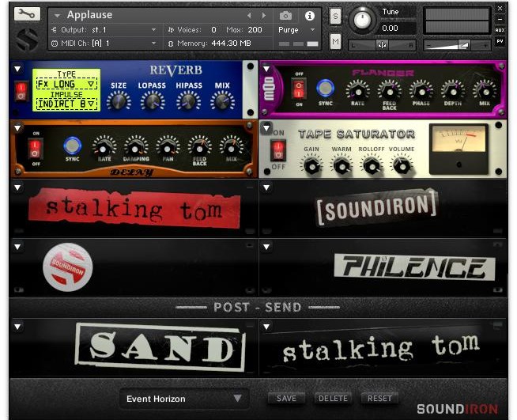The image size is (517, 420).
Task: Open the Reverb IMPULSE dropdown
Action: pos(66,104)
